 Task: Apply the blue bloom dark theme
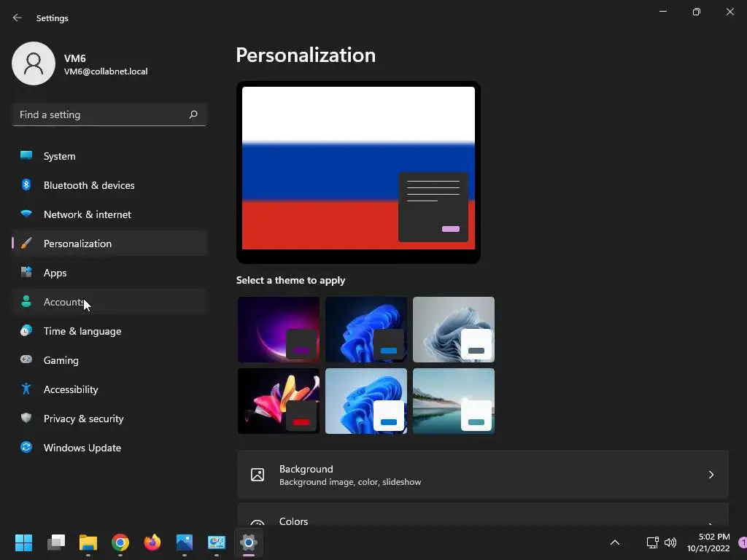[x=366, y=330]
